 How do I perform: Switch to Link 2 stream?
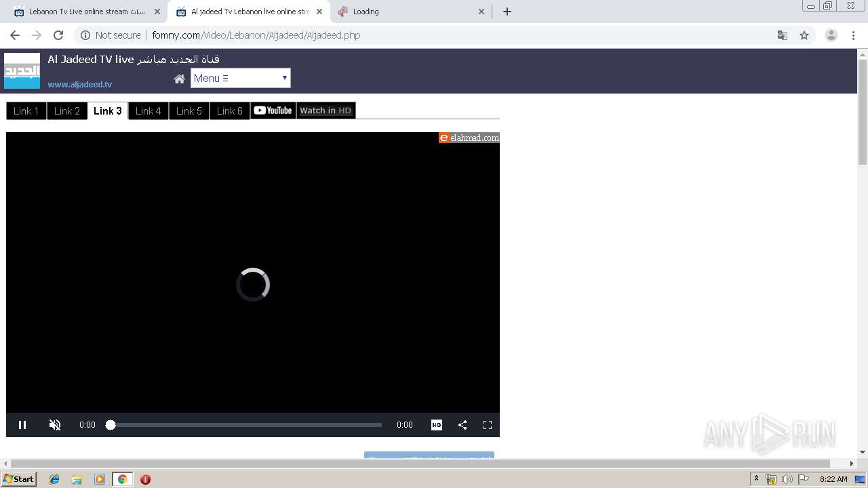(x=67, y=110)
